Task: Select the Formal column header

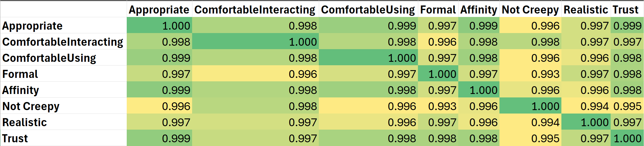Action: point(438,9)
